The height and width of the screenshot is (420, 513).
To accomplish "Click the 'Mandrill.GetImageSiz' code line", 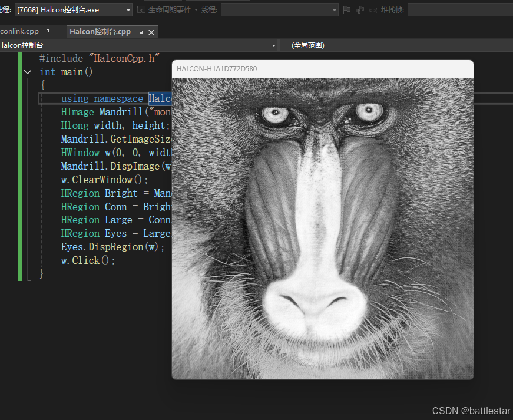I will pyautogui.click(x=116, y=139).
